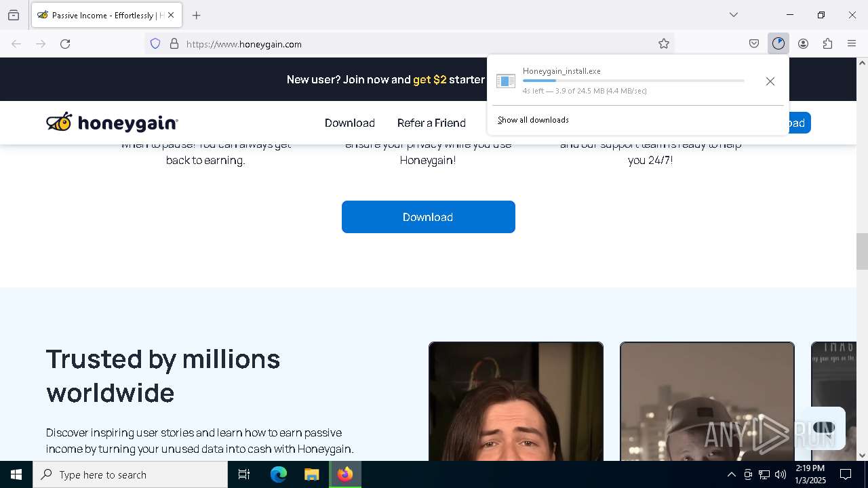Click the blue Download button
868x488 pixels.
(429, 217)
